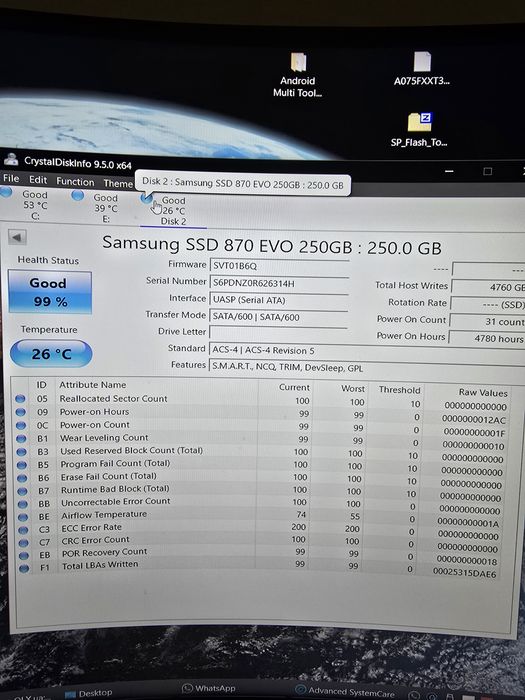The width and height of the screenshot is (525, 700).
Task: Open the Function menu
Action: coord(75,182)
